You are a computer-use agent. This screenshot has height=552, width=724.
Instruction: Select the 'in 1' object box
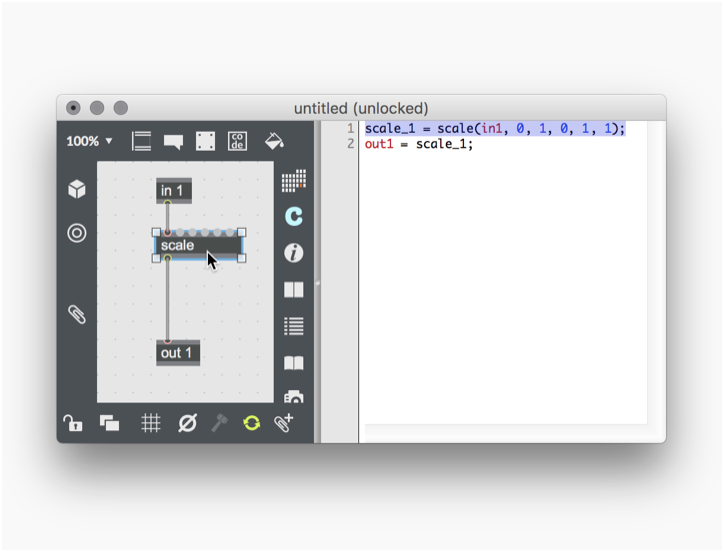[x=174, y=190]
